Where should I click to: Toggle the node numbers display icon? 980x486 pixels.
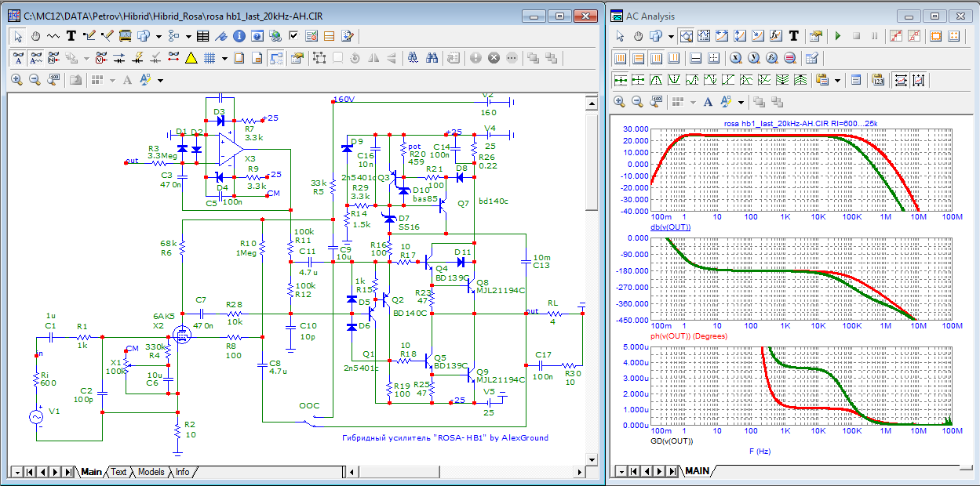[x=54, y=58]
